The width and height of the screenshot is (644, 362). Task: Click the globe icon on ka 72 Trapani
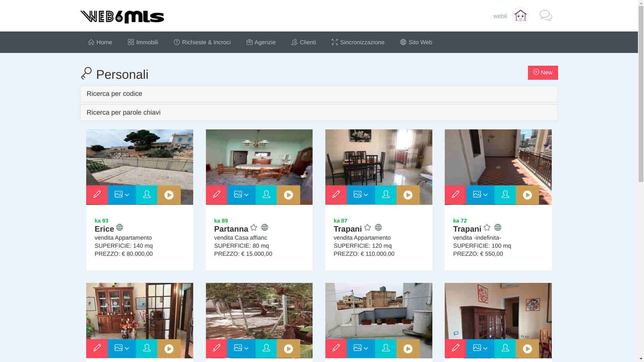[498, 228]
